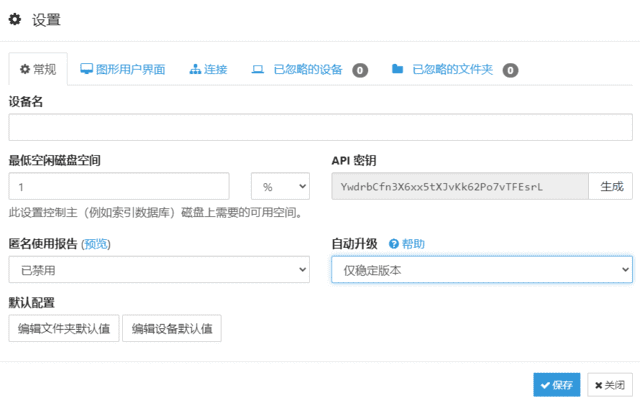Click the 编辑设备默认值 button
Screen dimensions: 640x403
pyautogui.click(x=171, y=329)
